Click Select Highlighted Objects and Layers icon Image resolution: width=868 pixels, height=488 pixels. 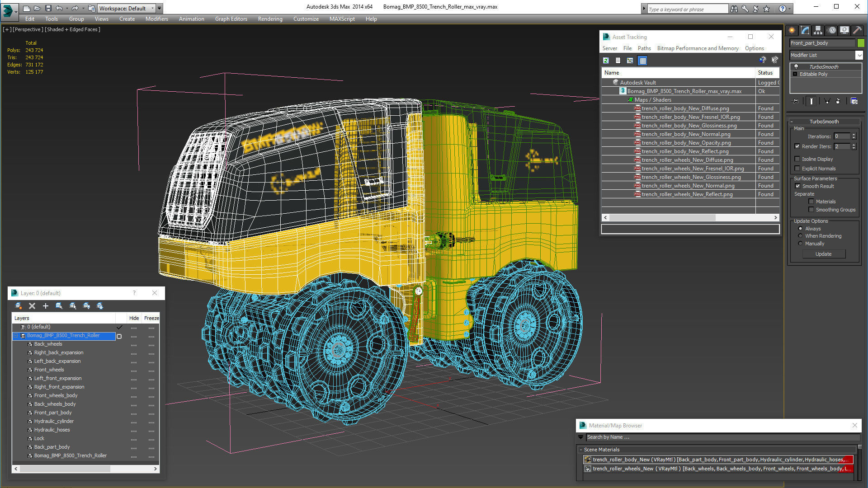59,306
